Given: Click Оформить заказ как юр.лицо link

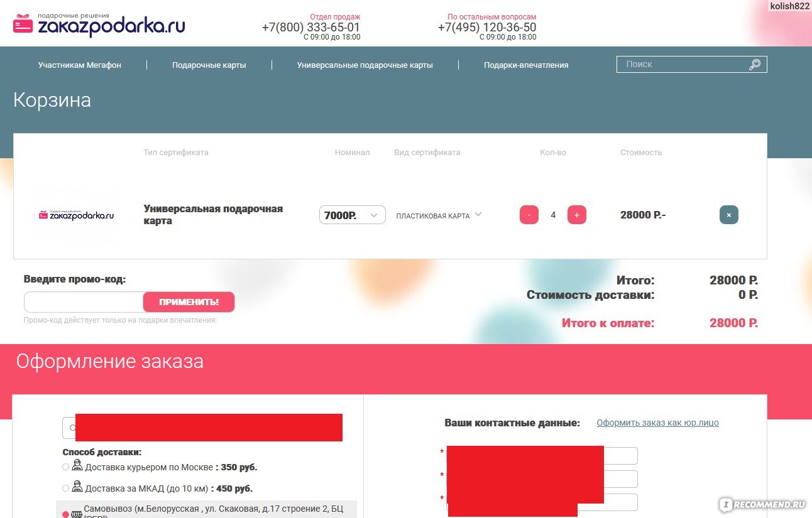Looking at the screenshot, I should (657, 423).
